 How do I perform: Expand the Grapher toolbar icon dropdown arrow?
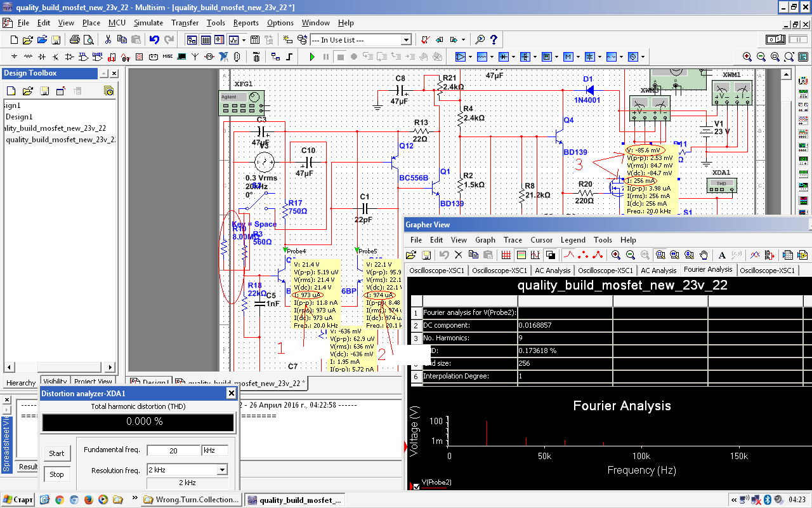pyautogui.click(x=243, y=39)
